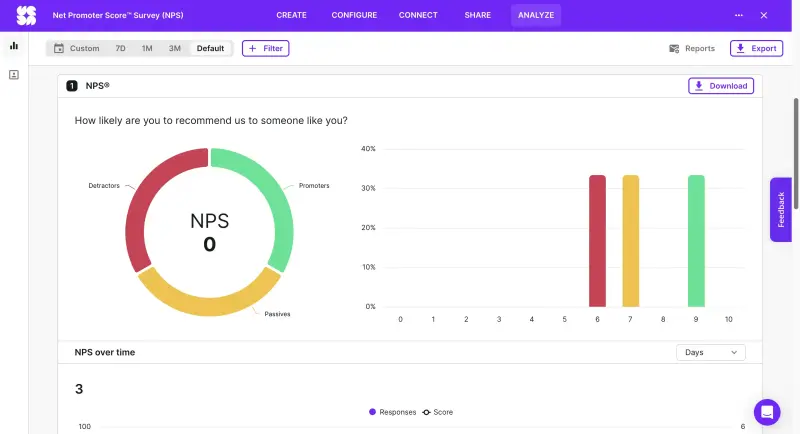
Task: Switch to the ANALYZE tab
Action: [x=536, y=15]
